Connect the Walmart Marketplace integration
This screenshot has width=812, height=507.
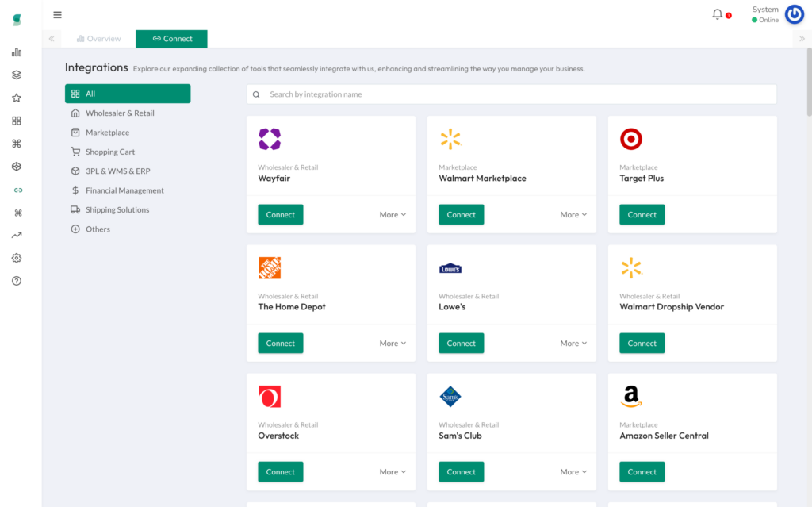pyautogui.click(x=461, y=214)
